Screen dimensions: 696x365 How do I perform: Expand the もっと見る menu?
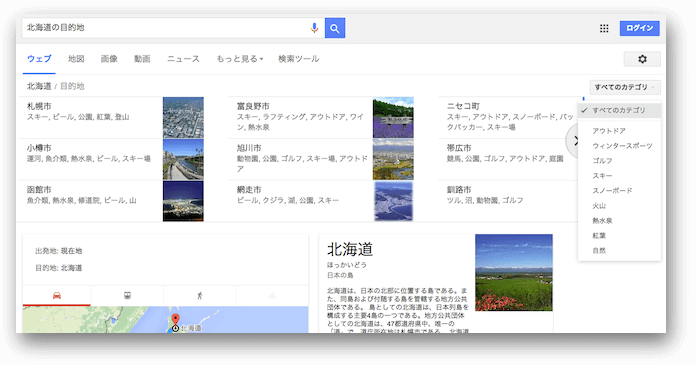[240, 59]
